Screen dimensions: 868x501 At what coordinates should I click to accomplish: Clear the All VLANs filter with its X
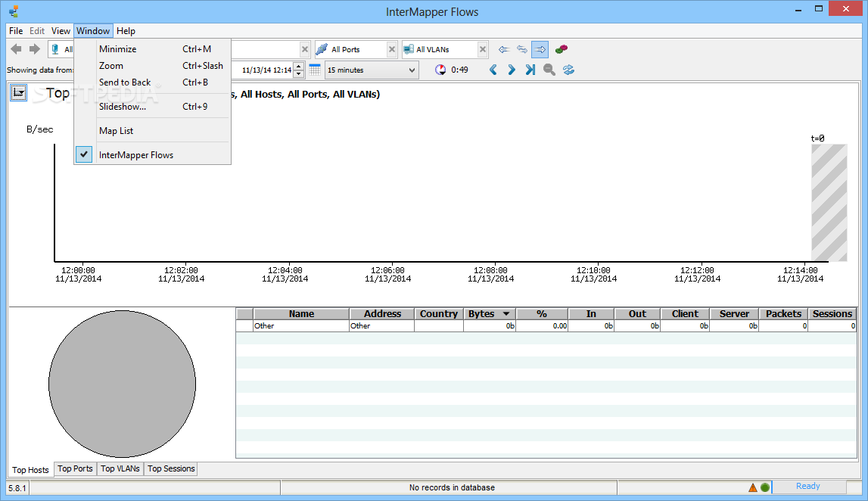point(483,49)
